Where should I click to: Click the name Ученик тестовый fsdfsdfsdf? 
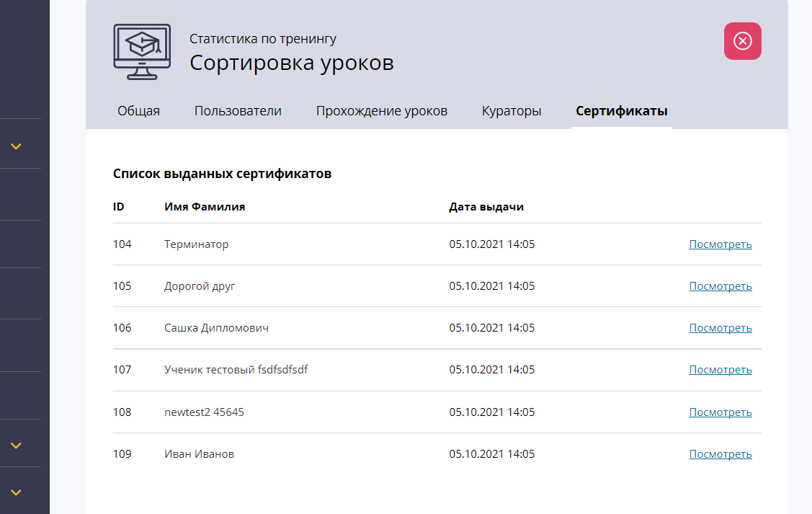pyautogui.click(x=236, y=370)
